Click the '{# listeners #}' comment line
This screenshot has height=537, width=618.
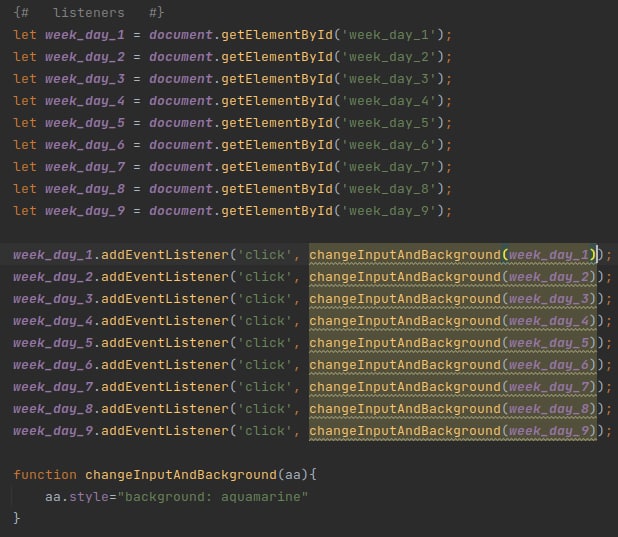click(89, 13)
